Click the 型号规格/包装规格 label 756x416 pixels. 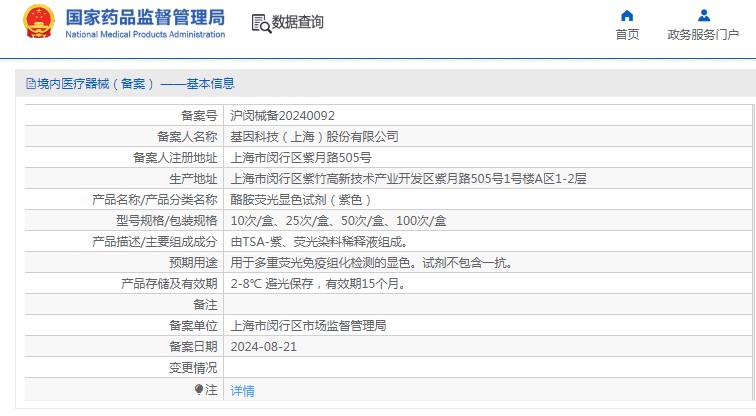point(167,221)
